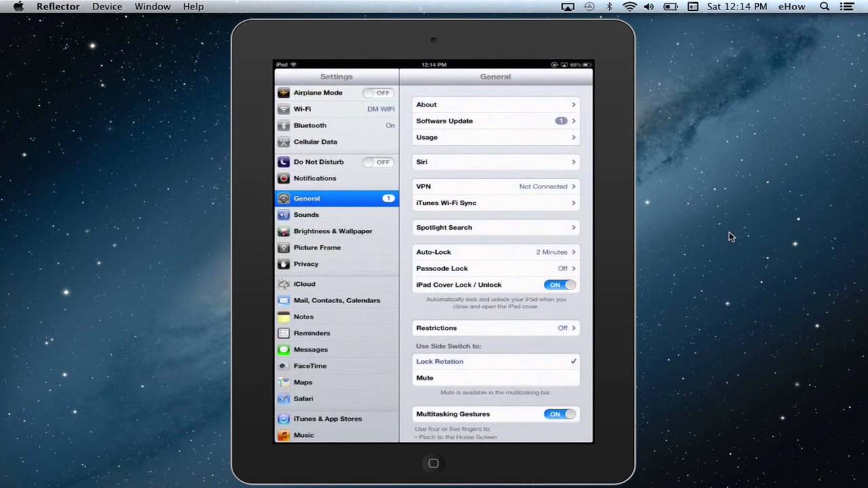Open the Usage row chevron
Image resolution: width=868 pixels, height=488 pixels.
click(x=574, y=138)
